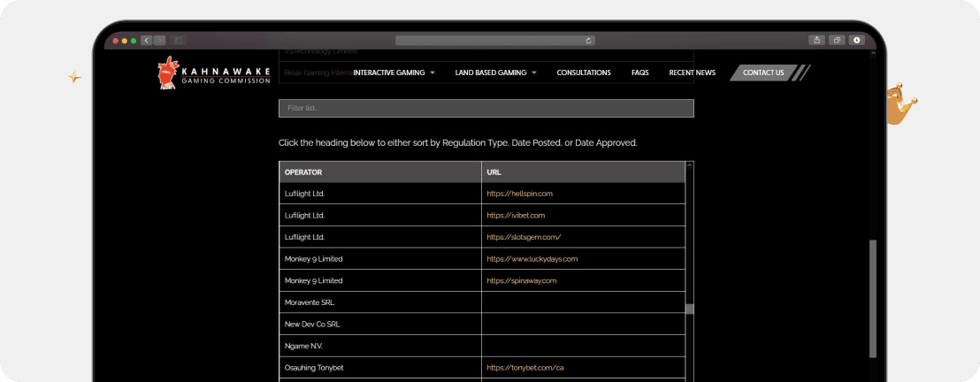Image resolution: width=980 pixels, height=382 pixels.
Task: Go back with browser back arrow
Action: pyautogui.click(x=147, y=40)
